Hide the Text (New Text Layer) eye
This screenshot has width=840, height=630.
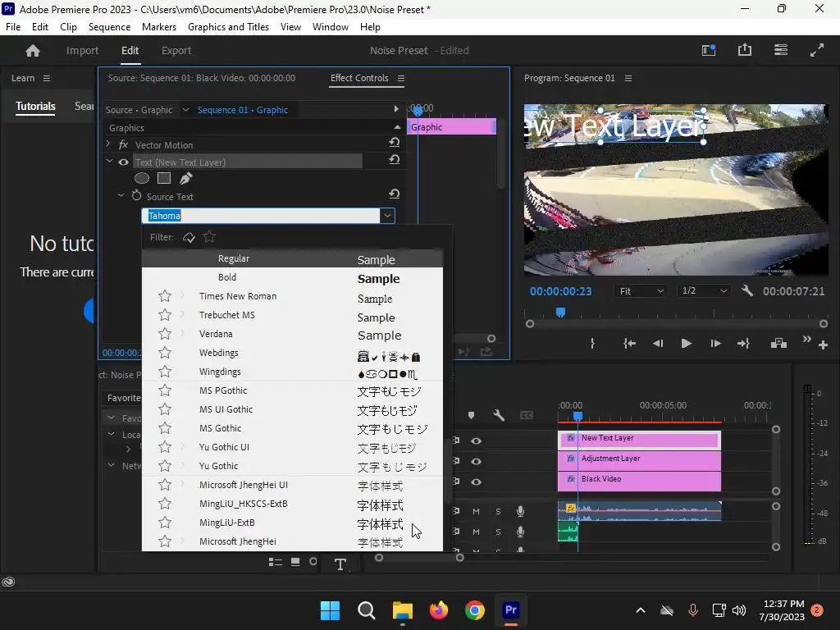[123, 162]
